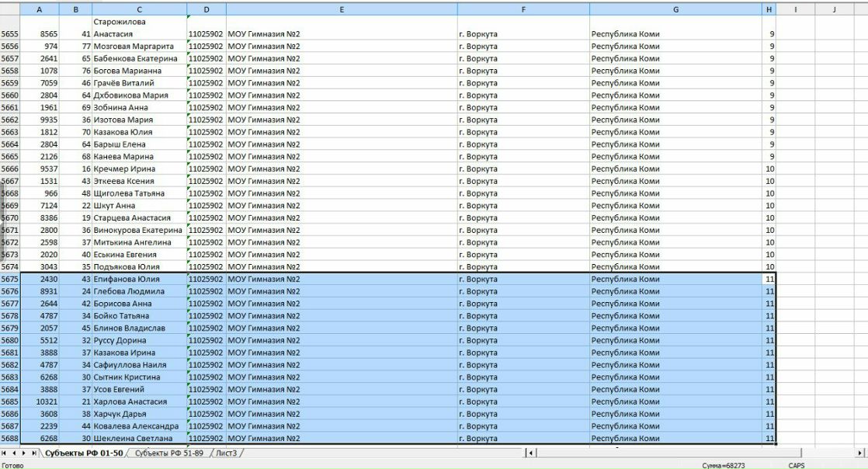Switch to sheet tab Субъекты РФ 51-89
Screen dimensions: 868x469
pos(168,452)
